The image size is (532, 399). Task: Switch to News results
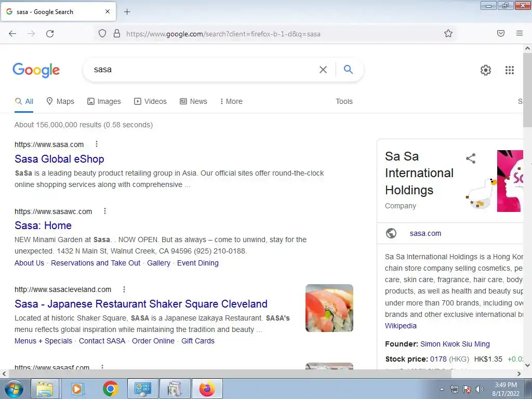(193, 101)
